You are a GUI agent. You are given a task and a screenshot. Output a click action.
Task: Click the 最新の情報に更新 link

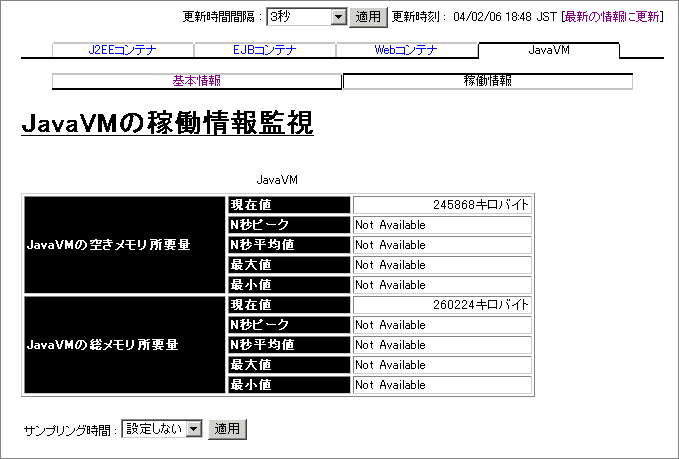(x=612, y=17)
